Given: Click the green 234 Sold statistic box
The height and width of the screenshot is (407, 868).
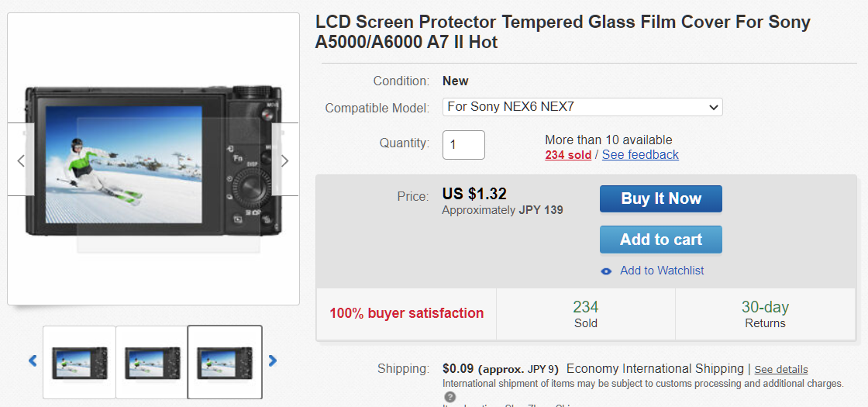Looking at the screenshot, I should pos(585,314).
